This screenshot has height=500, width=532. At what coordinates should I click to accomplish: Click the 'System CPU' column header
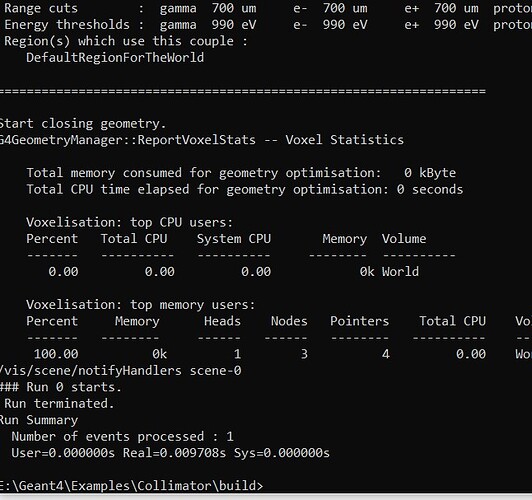click(234, 239)
